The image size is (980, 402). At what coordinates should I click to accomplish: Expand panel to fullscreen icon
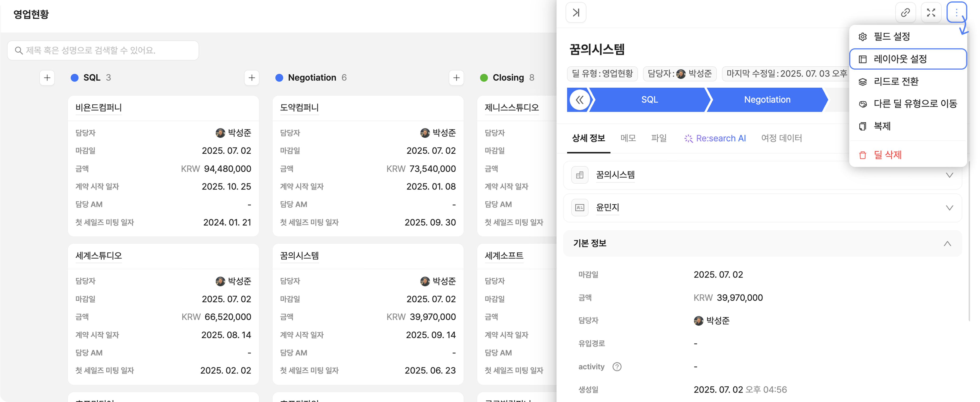click(930, 13)
